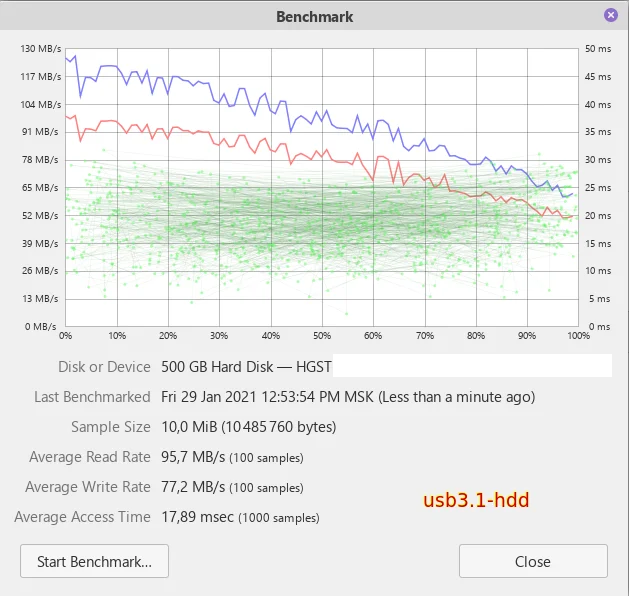
Task: Click the 91 MB/s axis label
Action: (40, 132)
